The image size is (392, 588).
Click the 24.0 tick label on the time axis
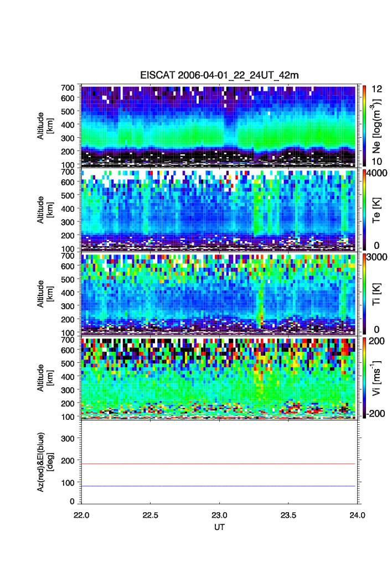[x=357, y=515]
